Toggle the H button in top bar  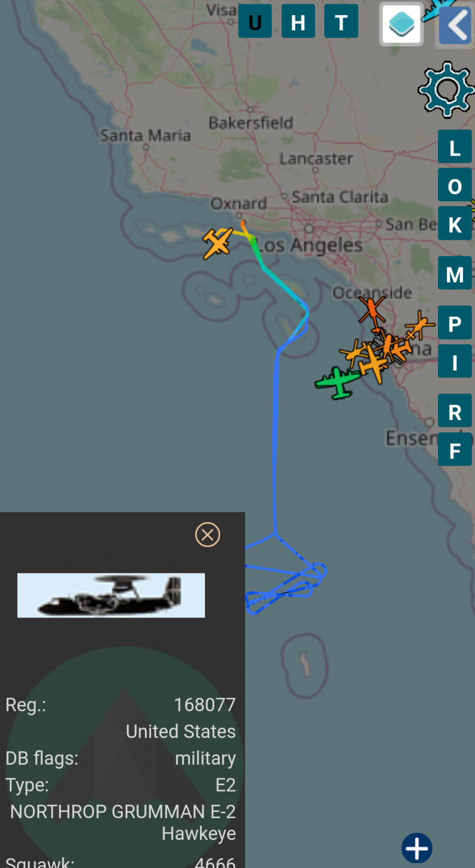tap(298, 21)
